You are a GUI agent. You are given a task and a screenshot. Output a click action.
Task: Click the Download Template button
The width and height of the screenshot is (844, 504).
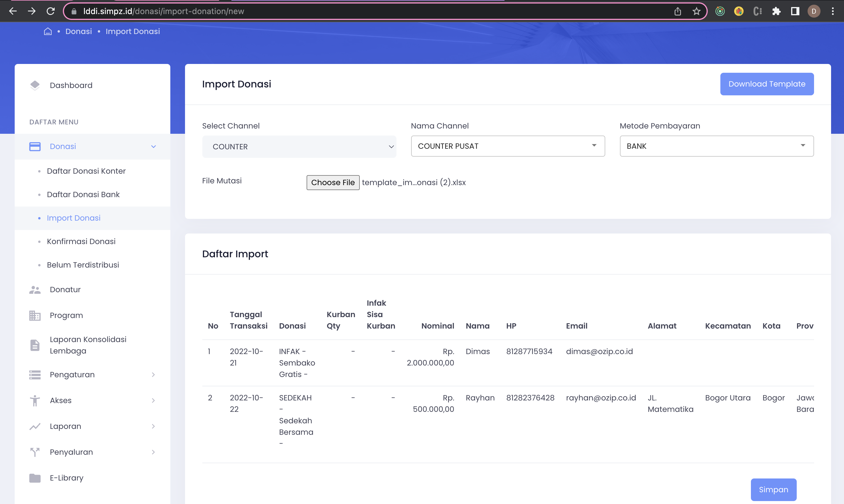pyautogui.click(x=766, y=84)
